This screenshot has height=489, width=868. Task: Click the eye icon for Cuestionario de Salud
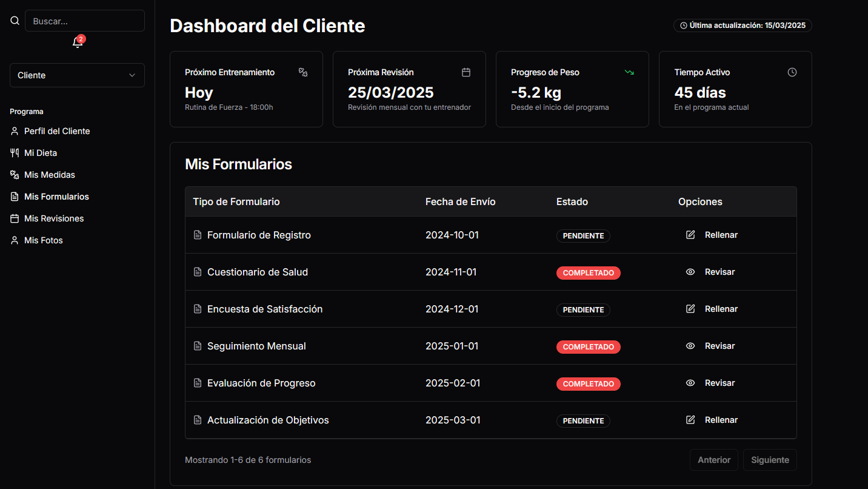pos(690,272)
